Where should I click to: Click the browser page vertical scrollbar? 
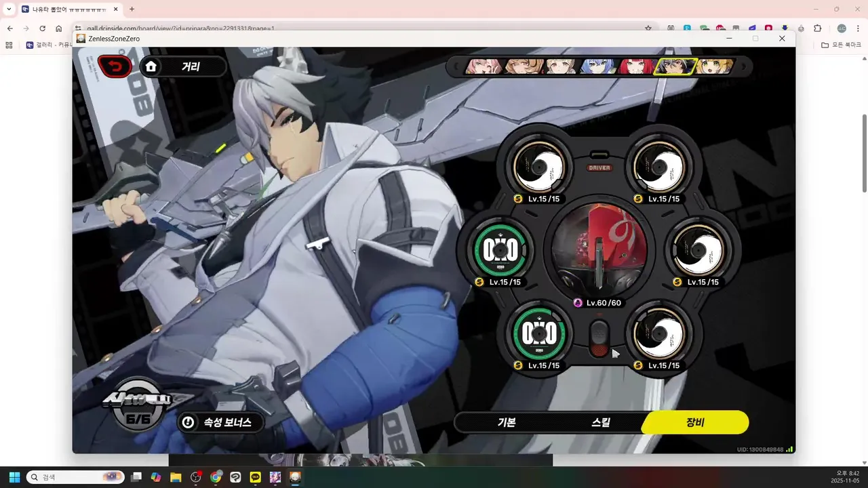click(x=864, y=152)
